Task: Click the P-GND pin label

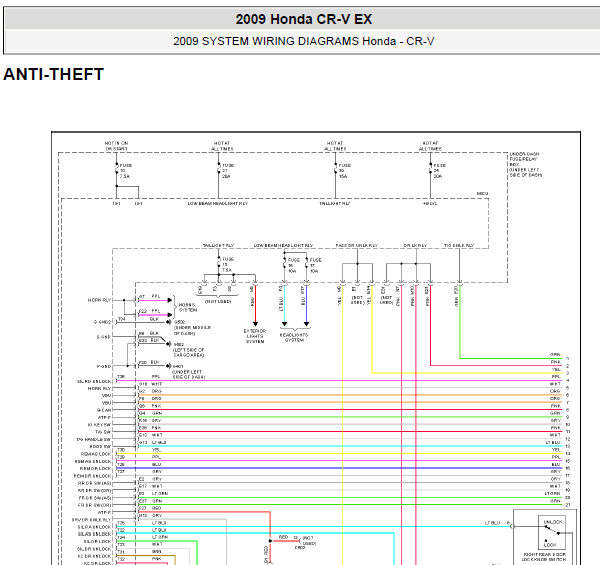Action: tap(103, 366)
